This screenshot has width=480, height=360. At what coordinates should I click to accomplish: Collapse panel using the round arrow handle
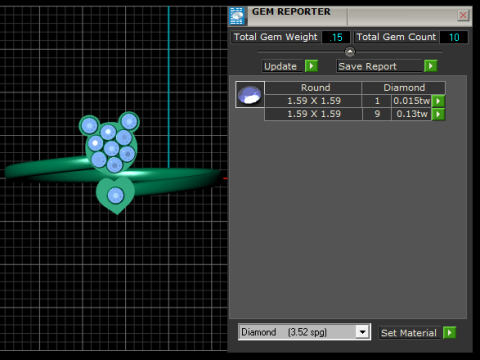[x=350, y=52]
